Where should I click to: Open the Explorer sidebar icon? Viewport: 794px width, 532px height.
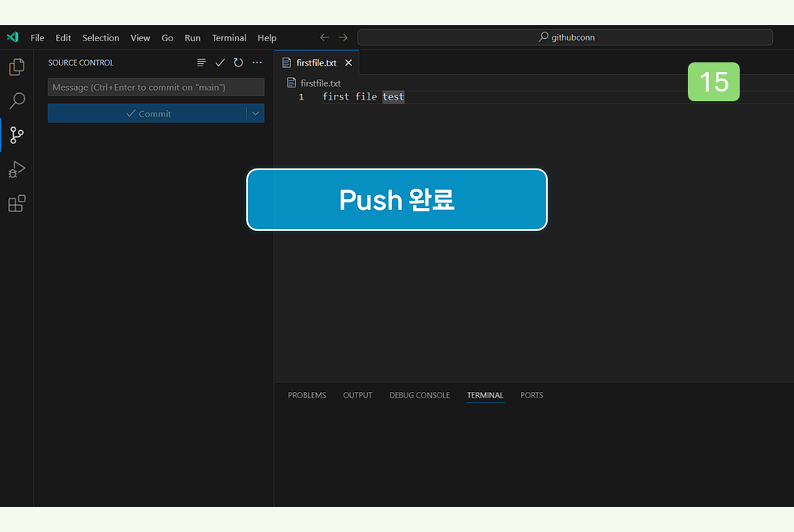click(x=16, y=67)
